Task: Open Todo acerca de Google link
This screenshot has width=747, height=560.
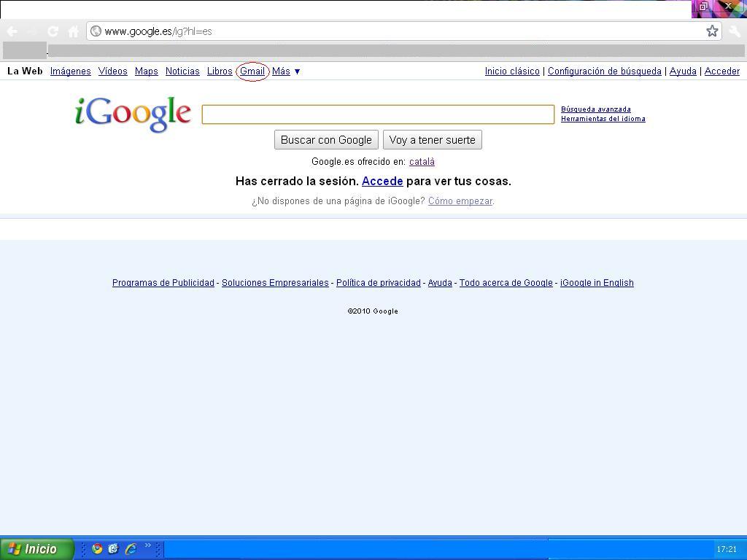Action: click(x=506, y=282)
